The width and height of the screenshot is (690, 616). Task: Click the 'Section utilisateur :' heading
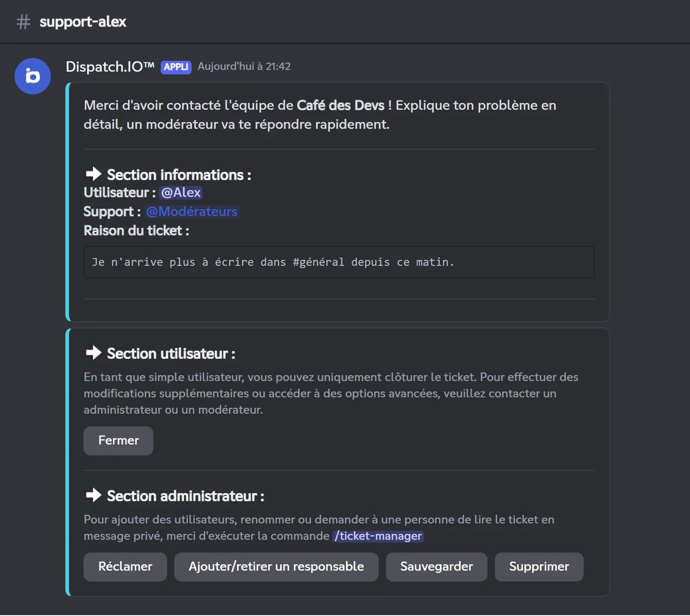(171, 353)
